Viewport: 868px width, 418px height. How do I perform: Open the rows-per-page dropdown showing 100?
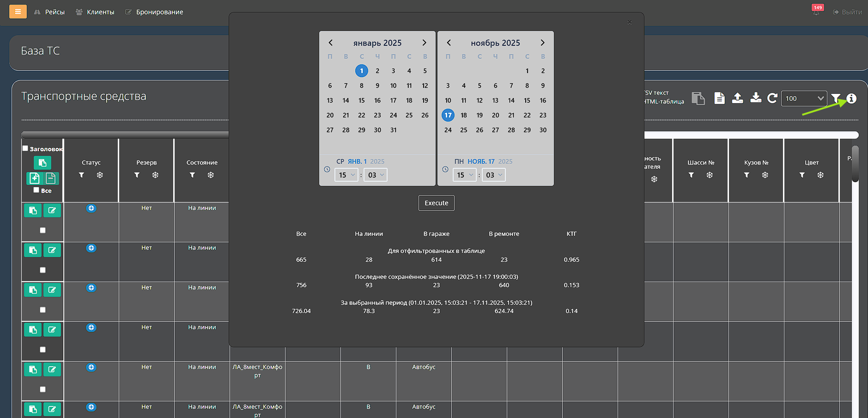(804, 98)
